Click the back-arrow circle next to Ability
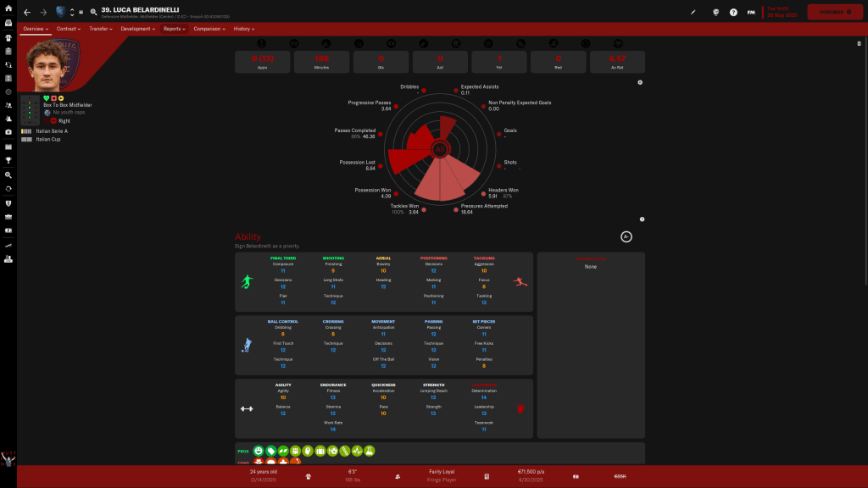This screenshot has height=488, width=868. click(626, 237)
